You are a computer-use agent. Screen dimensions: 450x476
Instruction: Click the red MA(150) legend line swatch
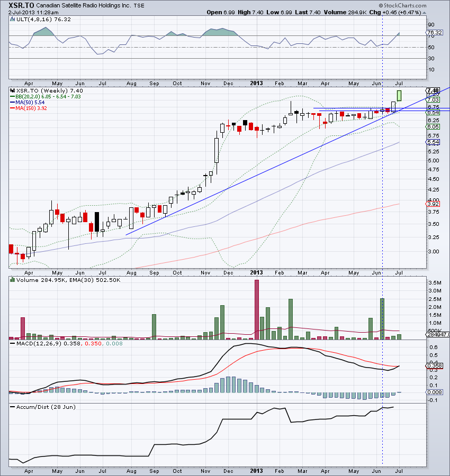[13, 108]
